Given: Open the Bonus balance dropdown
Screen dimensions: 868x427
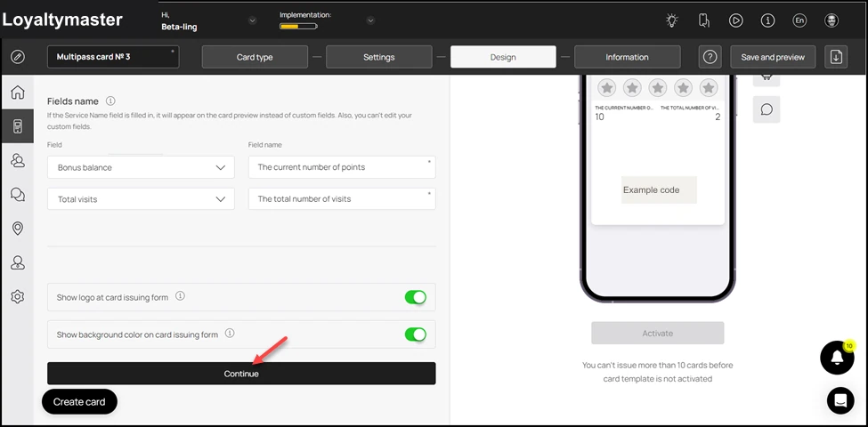Looking at the screenshot, I should click(x=142, y=167).
